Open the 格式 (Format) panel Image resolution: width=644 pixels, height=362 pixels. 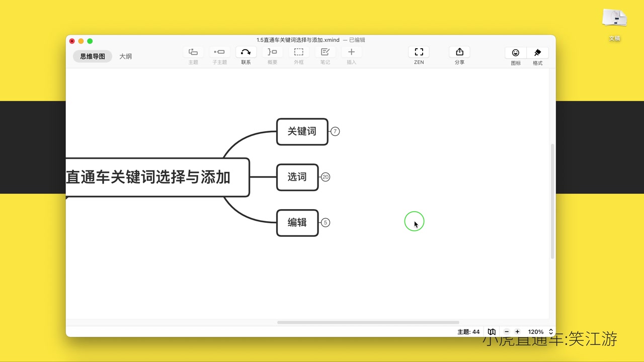click(x=537, y=53)
